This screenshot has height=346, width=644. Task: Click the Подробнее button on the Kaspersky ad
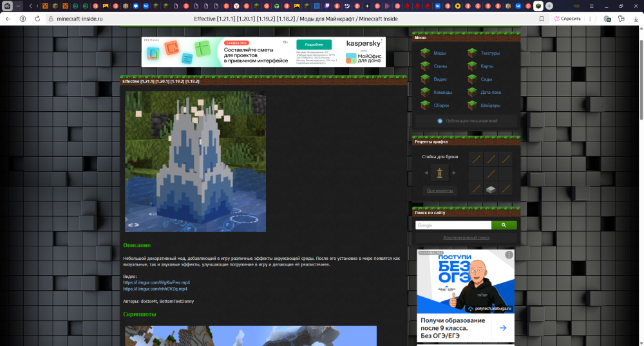[314, 44]
